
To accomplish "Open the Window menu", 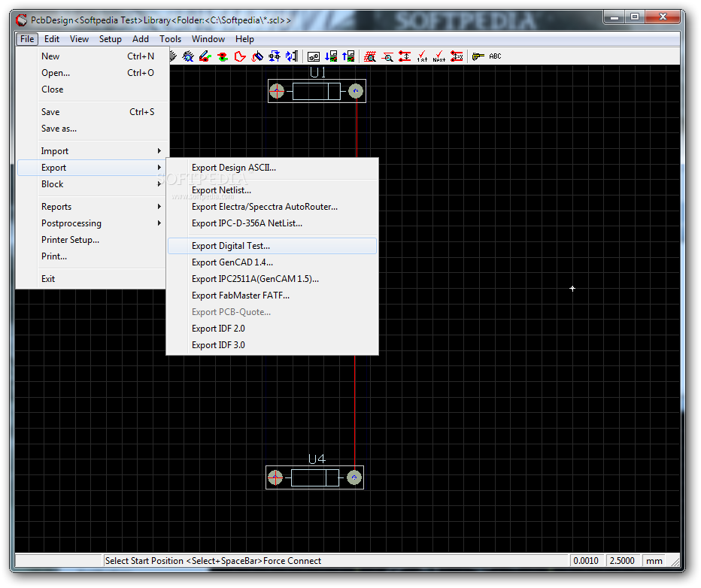I will [208, 39].
